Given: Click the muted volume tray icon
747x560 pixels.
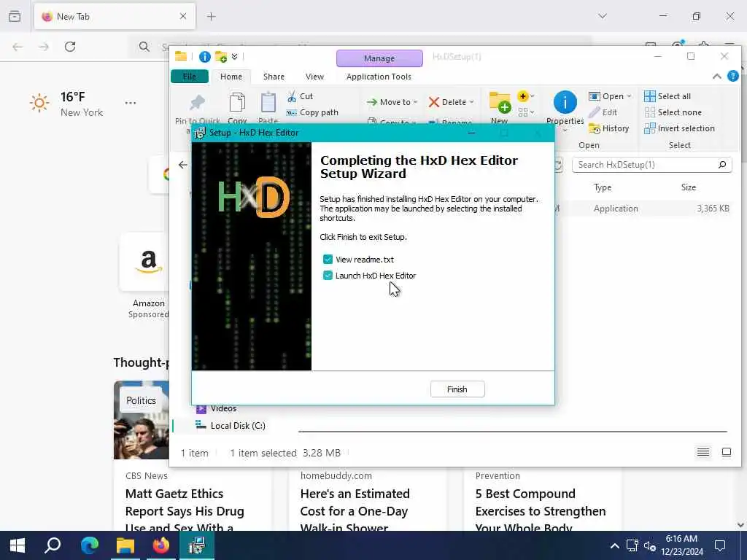Looking at the screenshot, I should [650, 546].
